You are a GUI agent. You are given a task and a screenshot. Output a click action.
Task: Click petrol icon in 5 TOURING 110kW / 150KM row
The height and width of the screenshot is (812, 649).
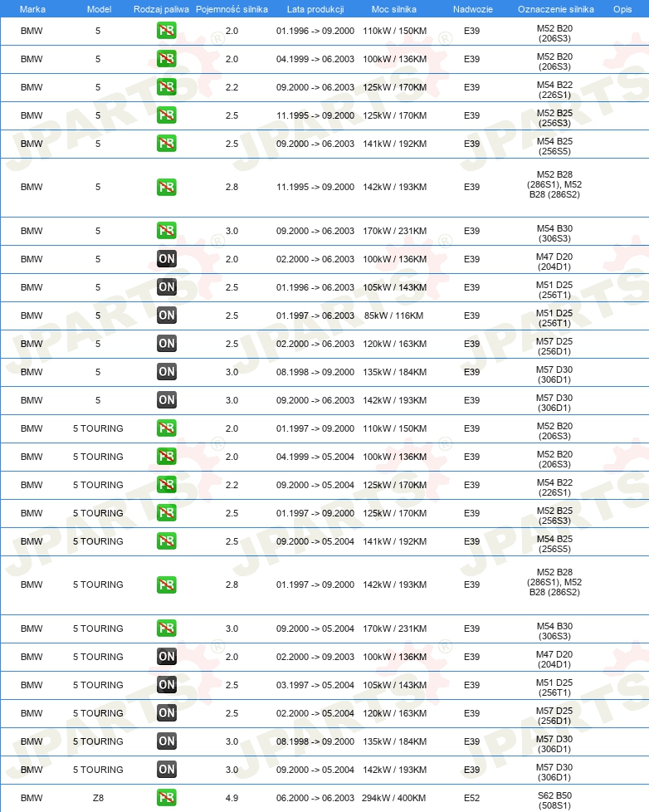pyautogui.click(x=167, y=428)
